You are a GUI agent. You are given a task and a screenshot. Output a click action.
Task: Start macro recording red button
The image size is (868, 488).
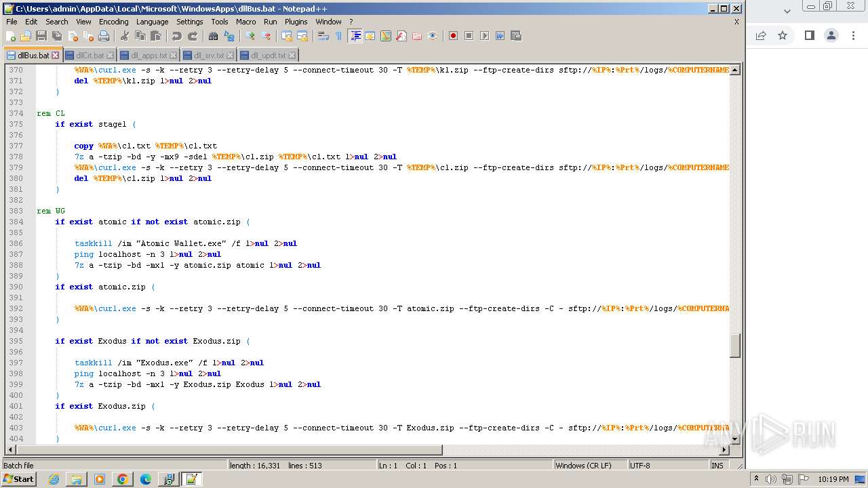tap(453, 36)
